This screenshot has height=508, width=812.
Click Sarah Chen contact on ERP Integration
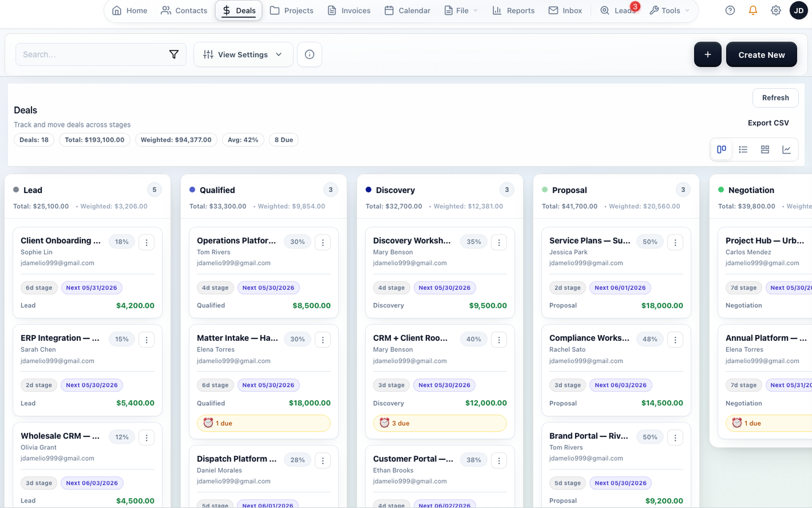(38, 349)
